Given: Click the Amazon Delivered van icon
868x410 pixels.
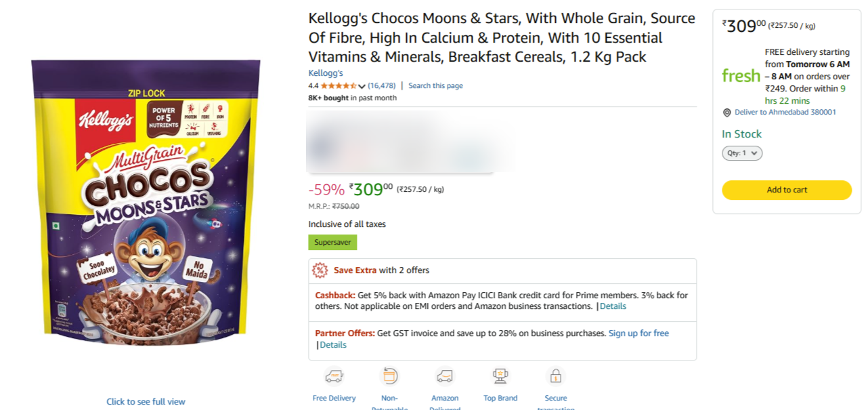Looking at the screenshot, I should click(x=444, y=376).
